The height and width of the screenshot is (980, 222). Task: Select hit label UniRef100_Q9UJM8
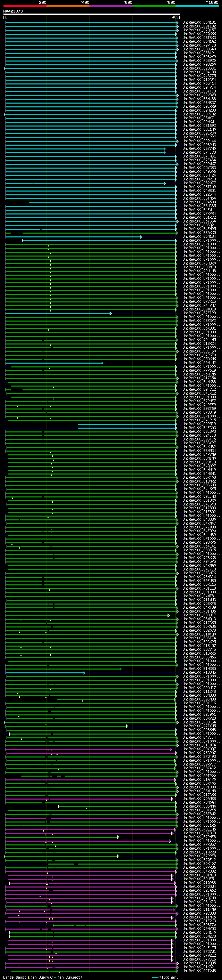pyautogui.click(x=199, y=271)
